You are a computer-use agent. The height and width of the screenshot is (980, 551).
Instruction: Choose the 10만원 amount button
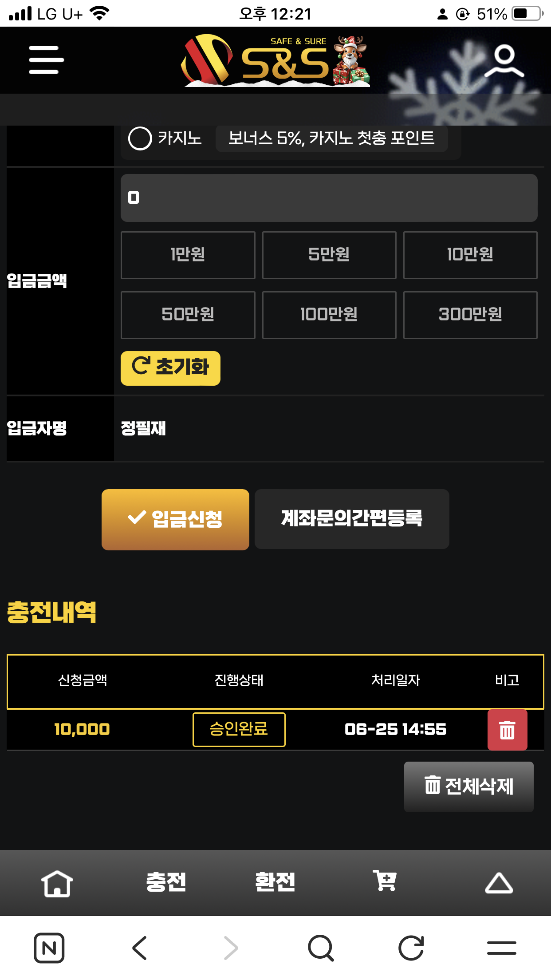tap(470, 255)
